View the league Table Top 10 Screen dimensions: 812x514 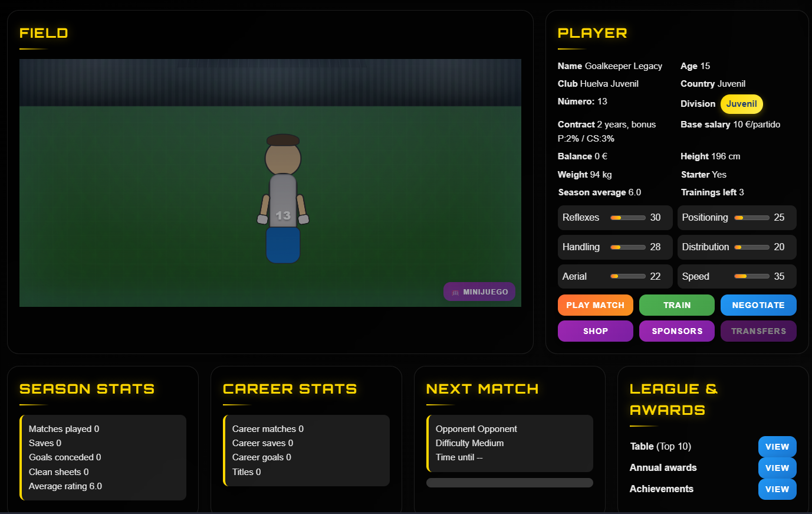click(777, 447)
